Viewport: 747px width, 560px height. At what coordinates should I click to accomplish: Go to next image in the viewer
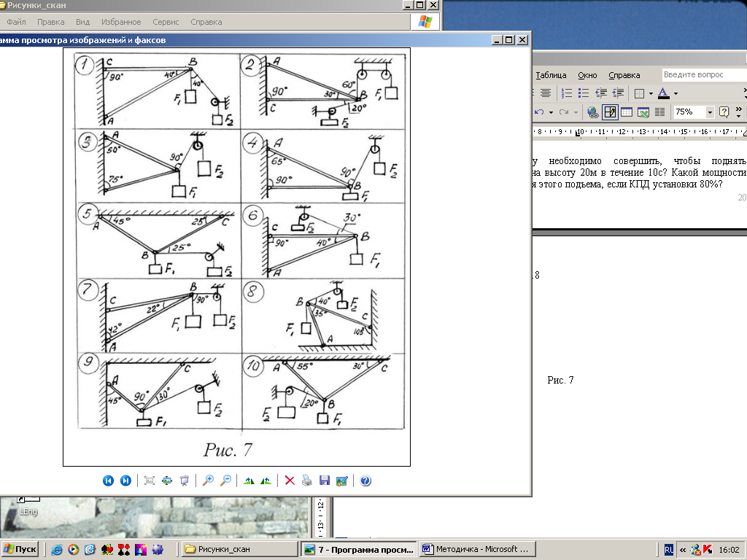[125, 481]
